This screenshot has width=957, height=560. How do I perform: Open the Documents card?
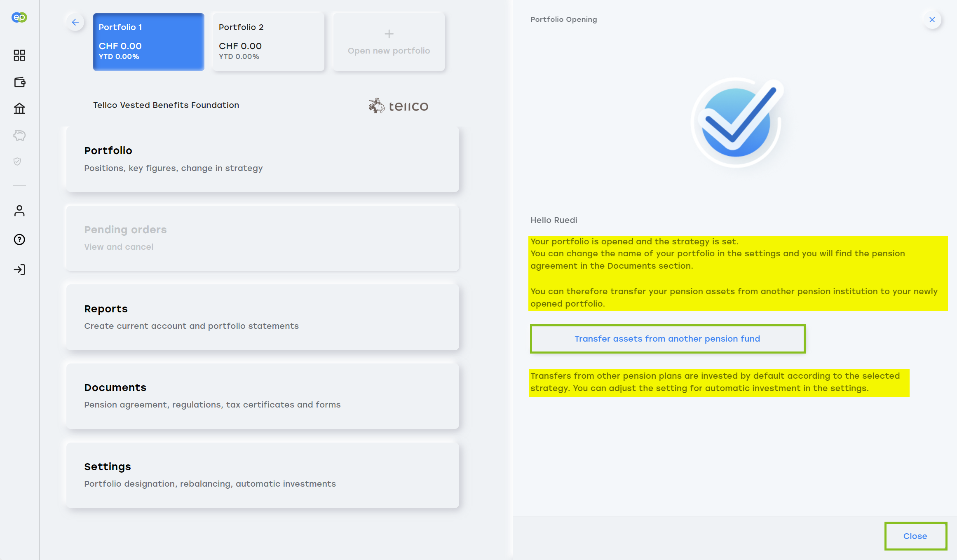point(263,396)
